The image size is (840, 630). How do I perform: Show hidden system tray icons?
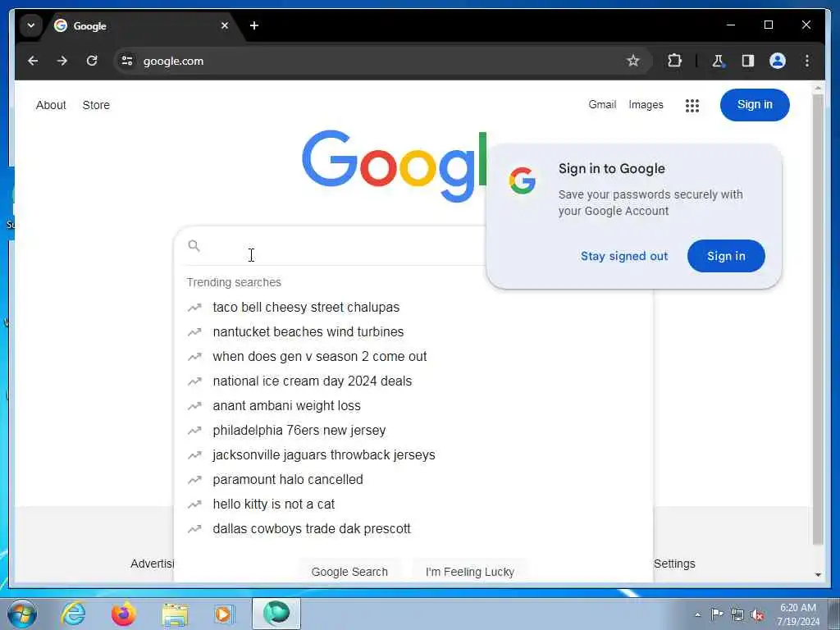click(x=697, y=614)
